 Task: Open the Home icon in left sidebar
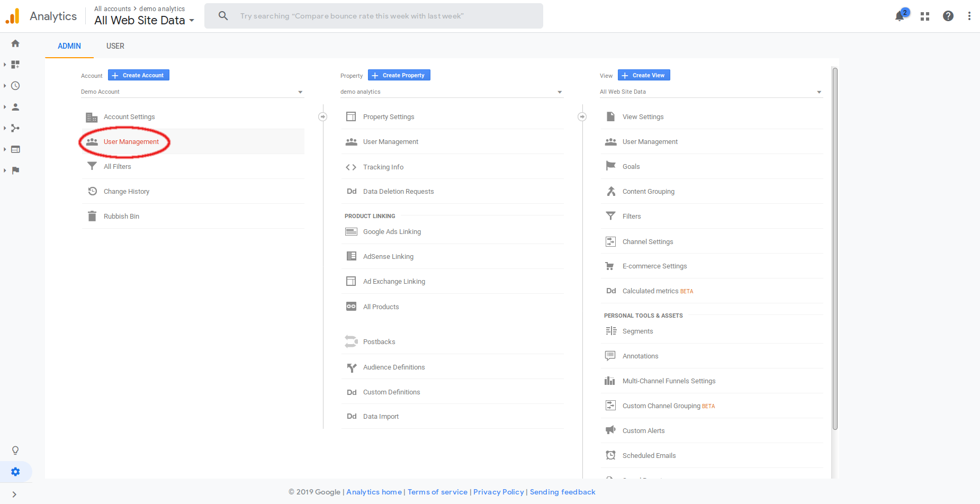click(15, 43)
